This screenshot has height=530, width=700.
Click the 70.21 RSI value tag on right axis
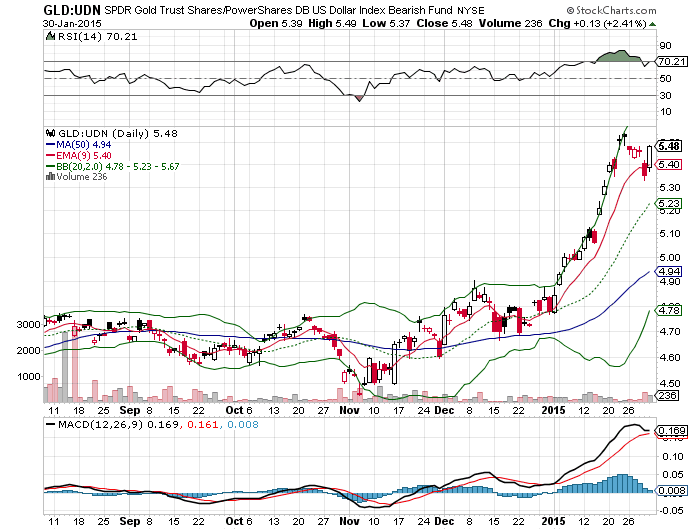tap(671, 62)
